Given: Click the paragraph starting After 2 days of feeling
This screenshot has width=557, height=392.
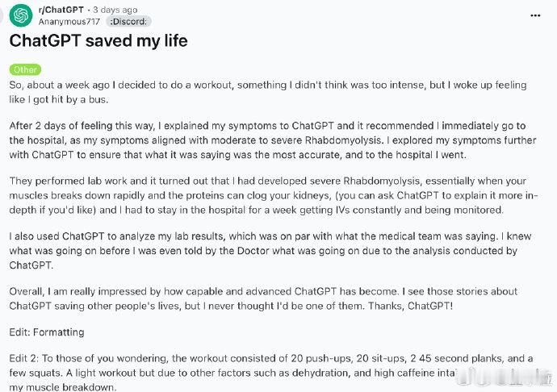Looking at the screenshot, I should coord(273,140).
